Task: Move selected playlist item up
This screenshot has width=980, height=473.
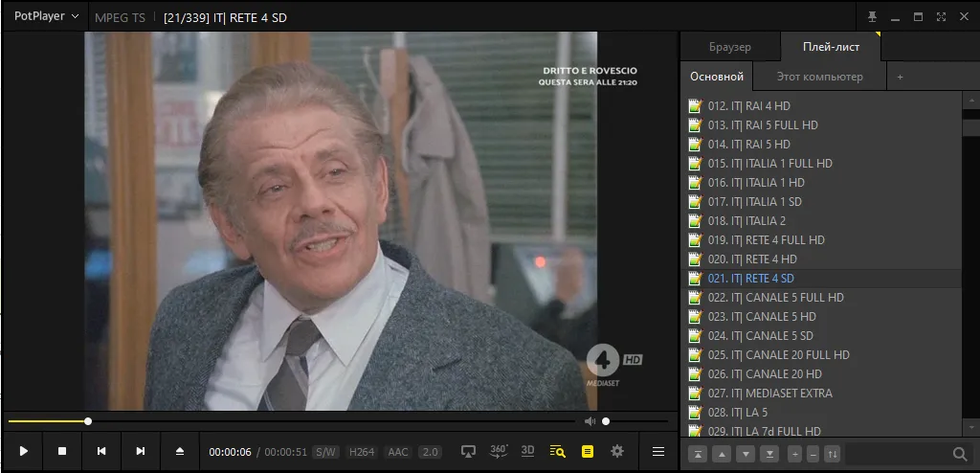Action: tap(722, 454)
